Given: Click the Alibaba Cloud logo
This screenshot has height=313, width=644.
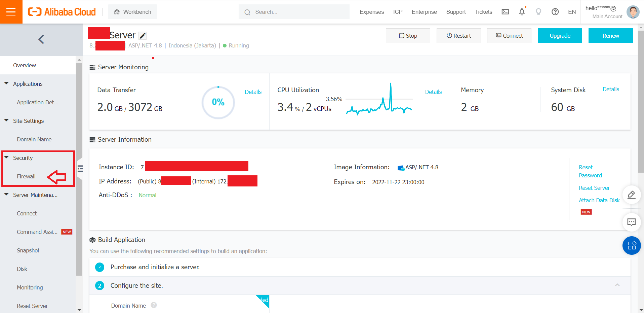Looking at the screenshot, I should click(x=62, y=12).
